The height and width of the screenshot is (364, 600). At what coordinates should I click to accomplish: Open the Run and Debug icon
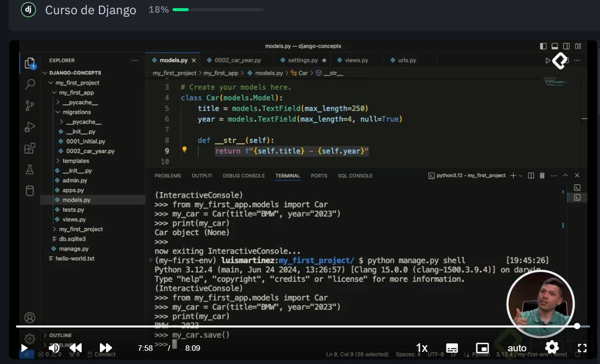click(x=30, y=127)
